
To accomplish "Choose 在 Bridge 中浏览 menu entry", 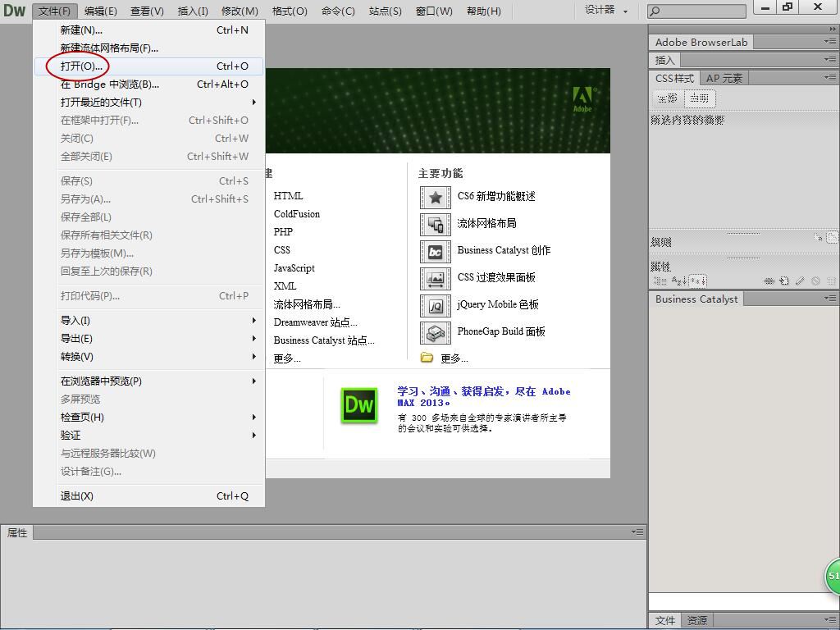I will [x=149, y=84].
